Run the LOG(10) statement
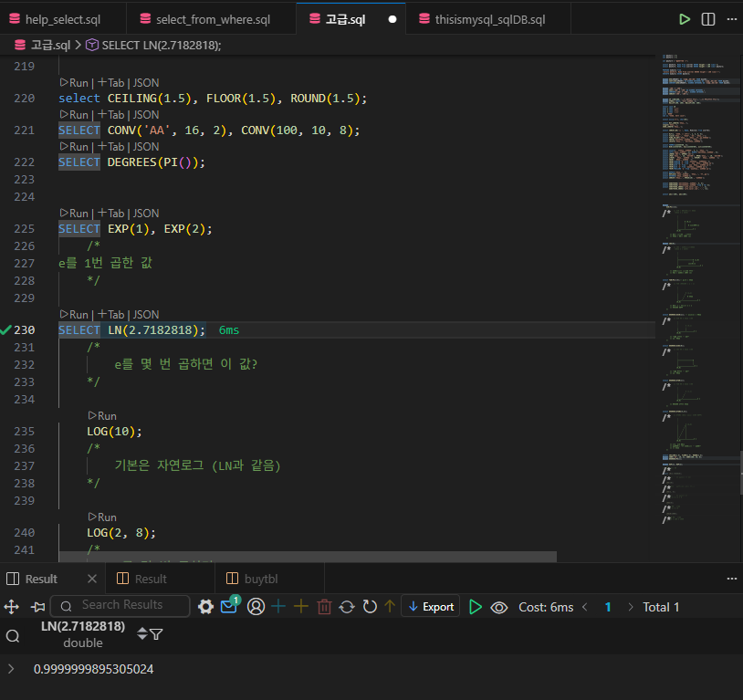This screenshot has width=743, height=700. [102, 415]
